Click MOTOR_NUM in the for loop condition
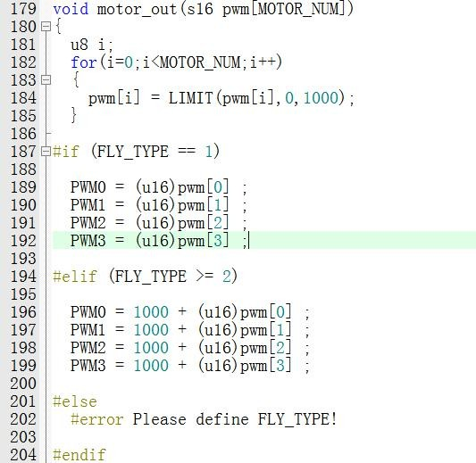Viewport: 476px width, 463px height. pos(200,62)
